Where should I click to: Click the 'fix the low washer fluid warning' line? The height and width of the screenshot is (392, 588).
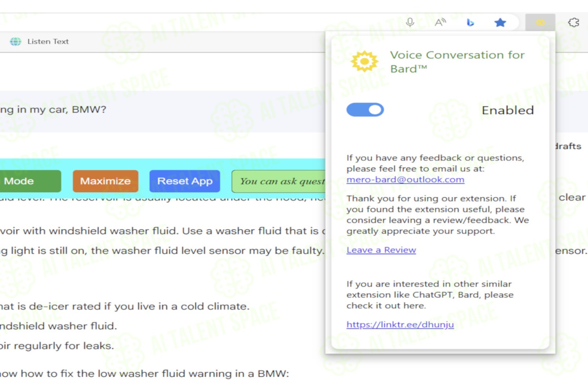point(144,374)
